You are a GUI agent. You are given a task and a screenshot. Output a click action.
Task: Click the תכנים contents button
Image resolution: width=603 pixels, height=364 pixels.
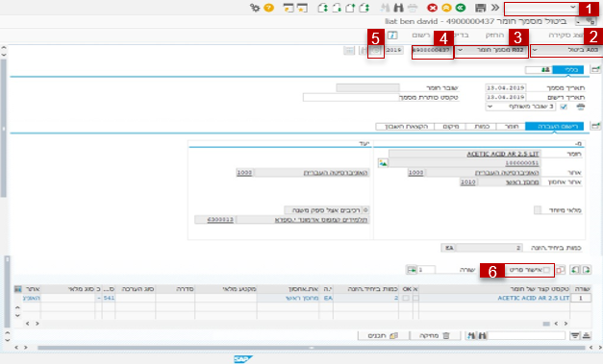[x=383, y=336]
